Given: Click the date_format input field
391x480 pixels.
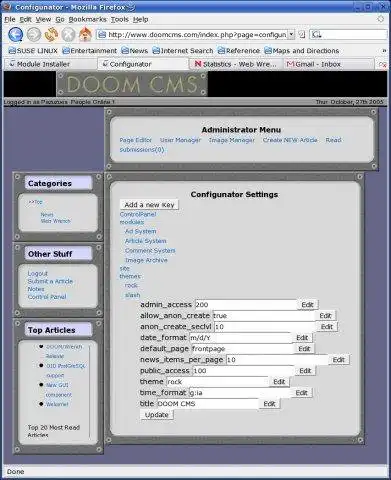Looking at the screenshot, I should [241, 337].
